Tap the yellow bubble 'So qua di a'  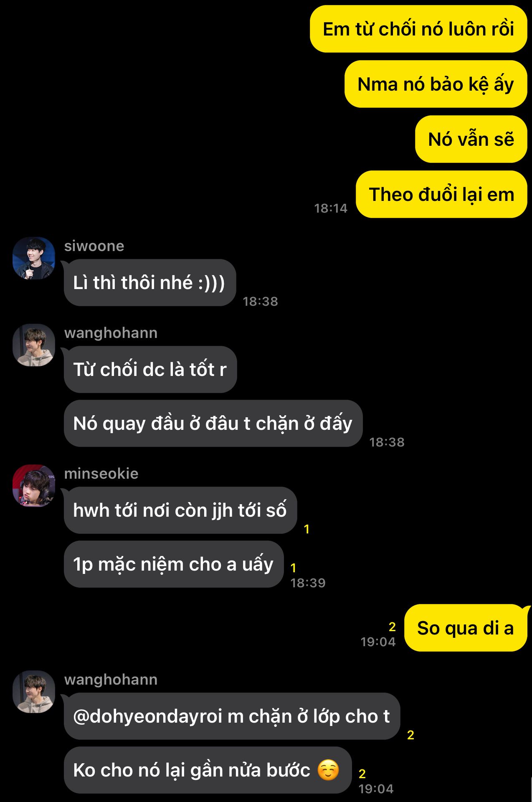click(466, 628)
